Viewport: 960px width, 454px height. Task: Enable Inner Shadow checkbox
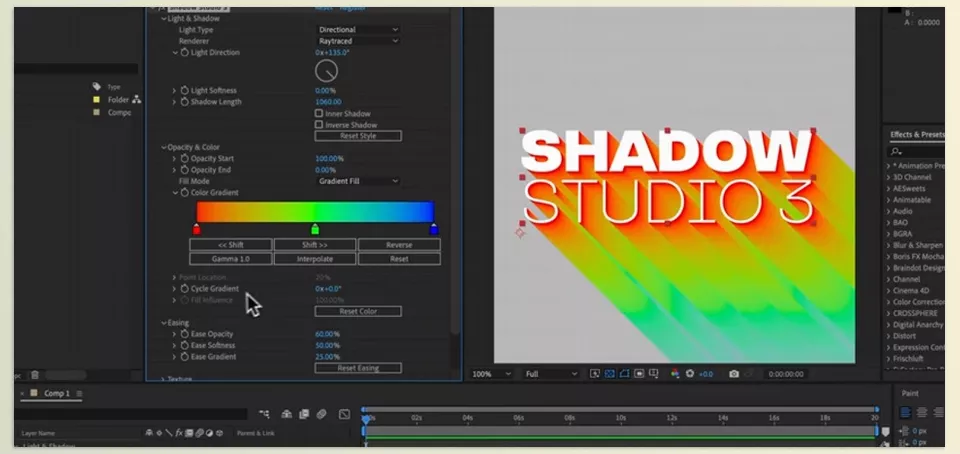(x=318, y=113)
